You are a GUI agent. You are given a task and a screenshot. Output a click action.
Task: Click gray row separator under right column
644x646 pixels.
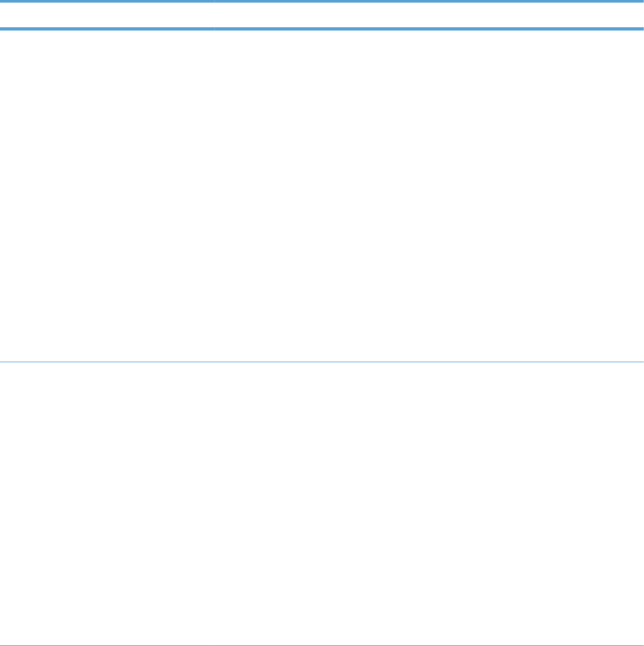(x=428, y=362)
